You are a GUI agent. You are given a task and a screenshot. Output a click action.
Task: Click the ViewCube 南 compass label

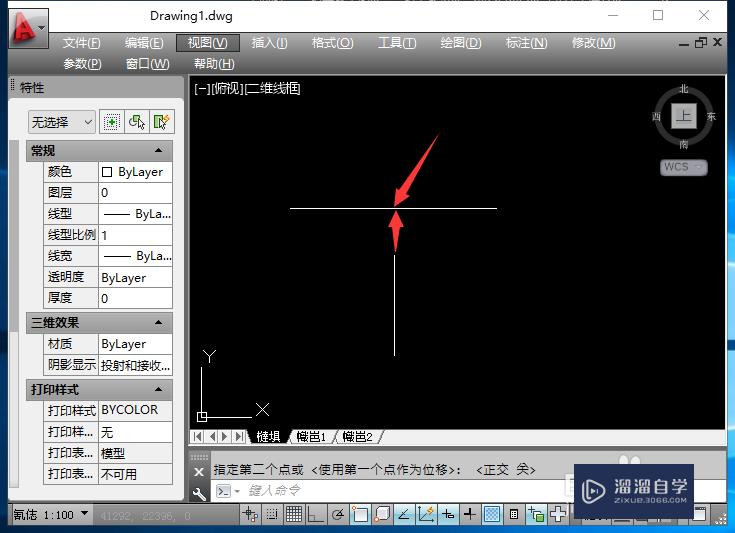683,144
